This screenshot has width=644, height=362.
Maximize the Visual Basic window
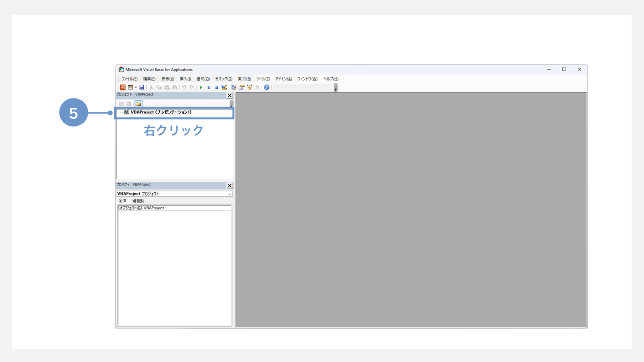coord(564,70)
